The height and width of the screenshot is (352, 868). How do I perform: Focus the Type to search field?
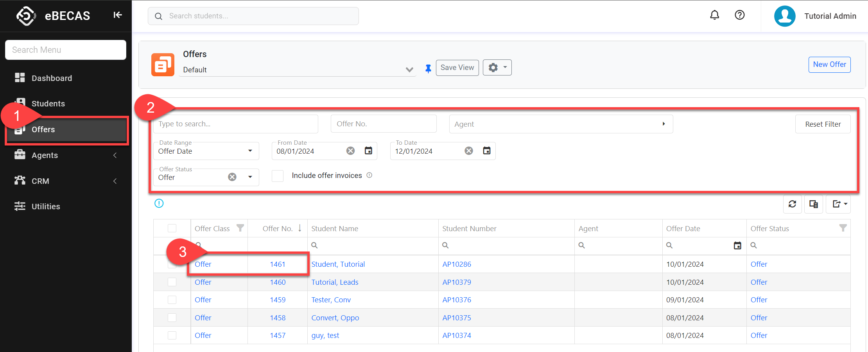tap(235, 124)
